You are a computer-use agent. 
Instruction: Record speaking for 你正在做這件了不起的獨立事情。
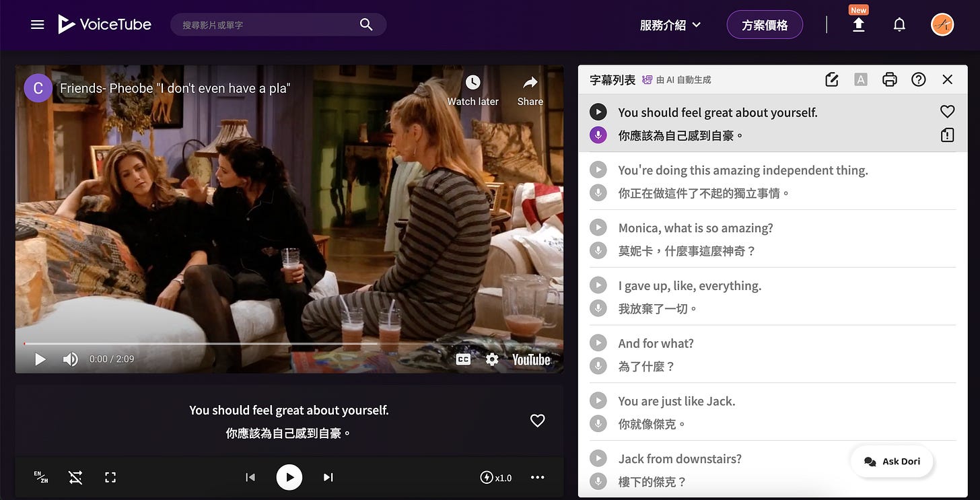pyautogui.click(x=598, y=193)
